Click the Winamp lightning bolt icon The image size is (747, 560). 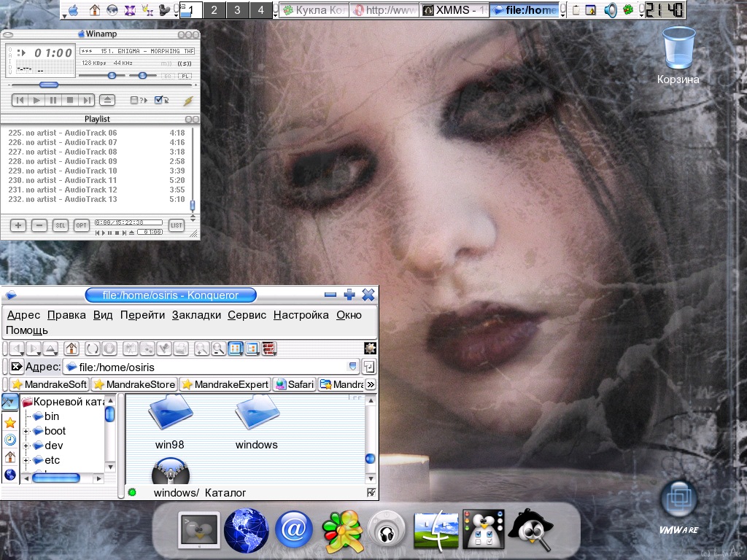tap(187, 101)
